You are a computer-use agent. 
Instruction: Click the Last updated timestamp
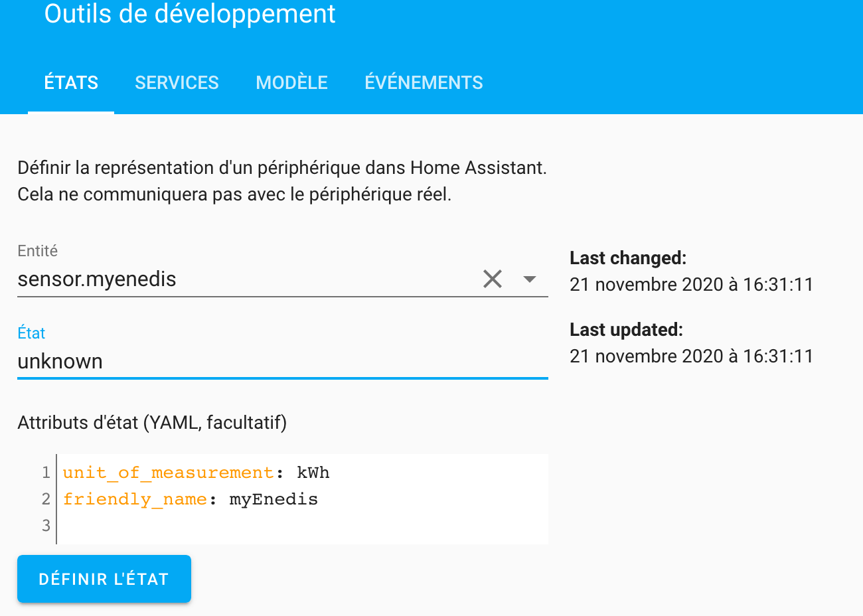coord(691,356)
